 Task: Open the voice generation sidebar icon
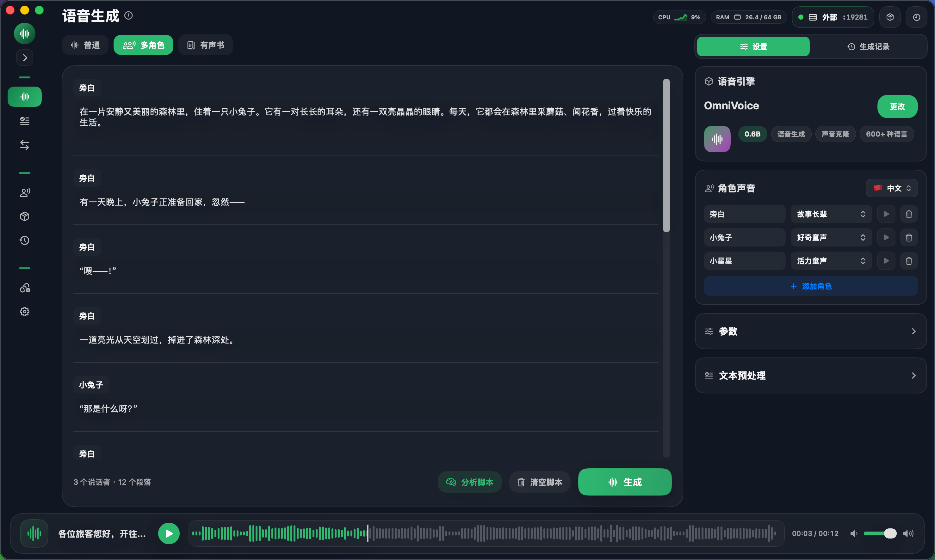coord(25,97)
